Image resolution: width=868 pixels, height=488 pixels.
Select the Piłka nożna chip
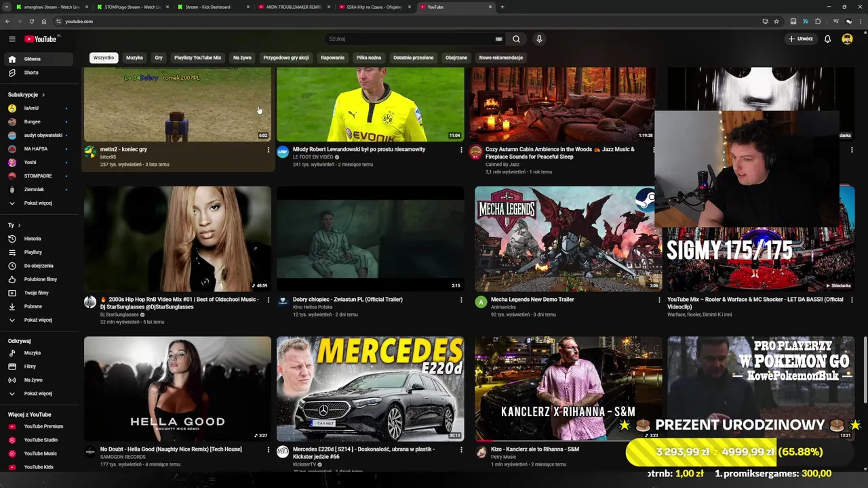[369, 58]
